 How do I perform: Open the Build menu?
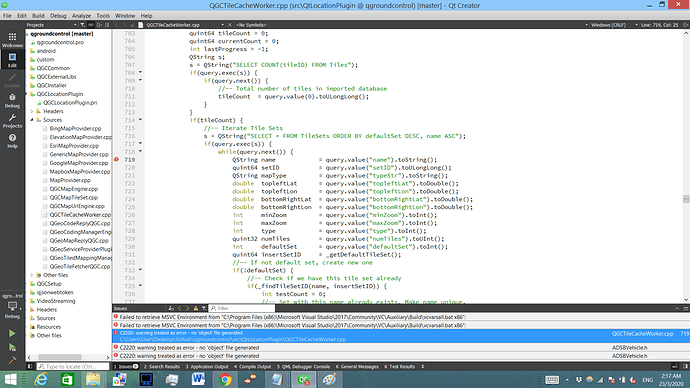pyautogui.click(x=38, y=15)
